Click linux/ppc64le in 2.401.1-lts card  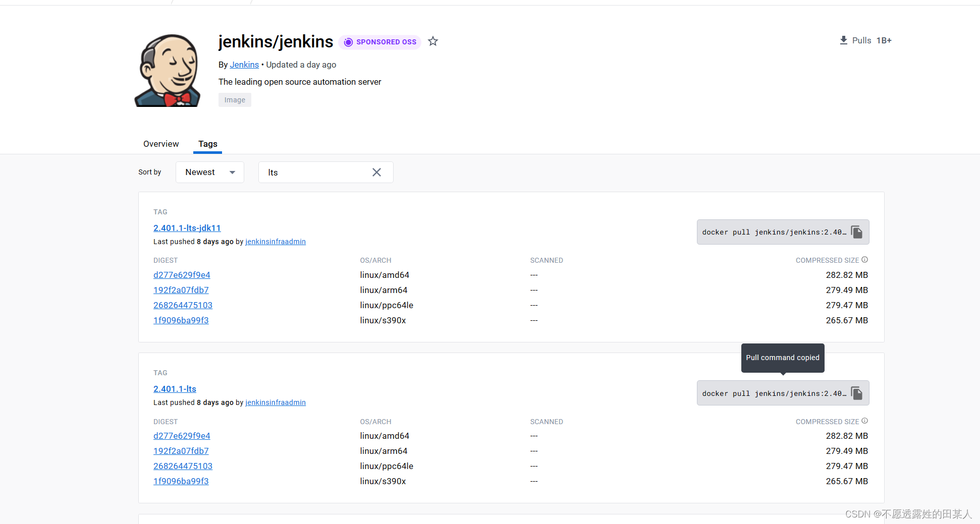[387, 466]
